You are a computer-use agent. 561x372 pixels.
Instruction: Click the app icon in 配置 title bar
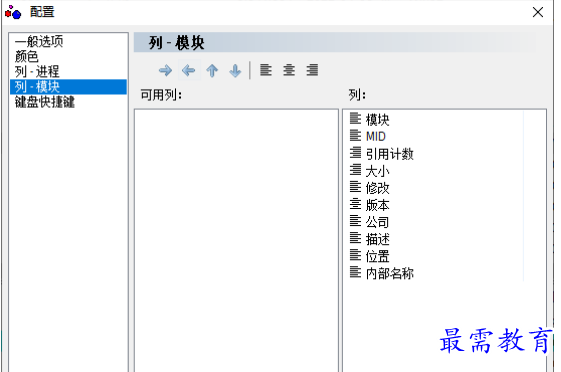pos(13,12)
